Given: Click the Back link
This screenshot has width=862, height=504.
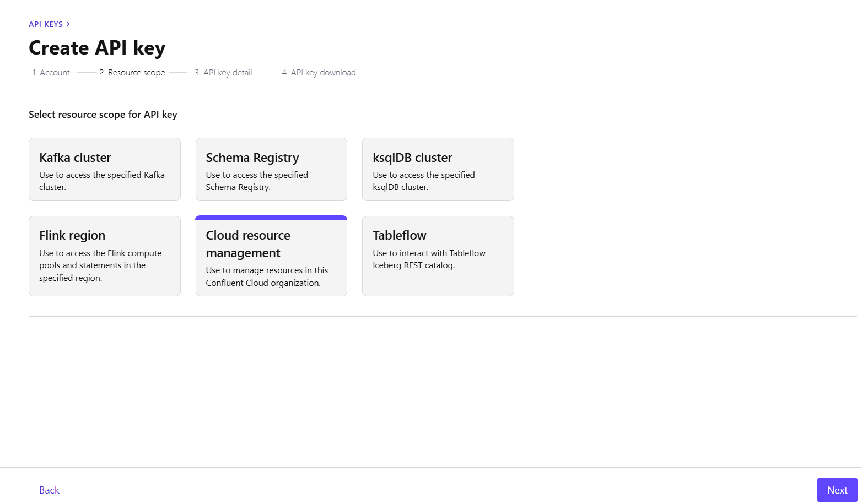Looking at the screenshot, I should pos(49,490).
